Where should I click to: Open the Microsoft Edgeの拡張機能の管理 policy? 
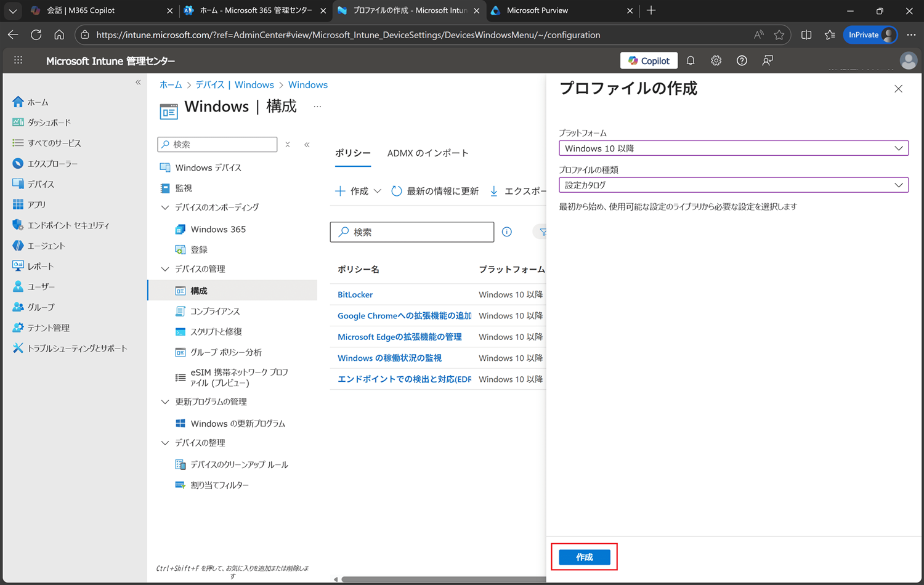[400, 337]
